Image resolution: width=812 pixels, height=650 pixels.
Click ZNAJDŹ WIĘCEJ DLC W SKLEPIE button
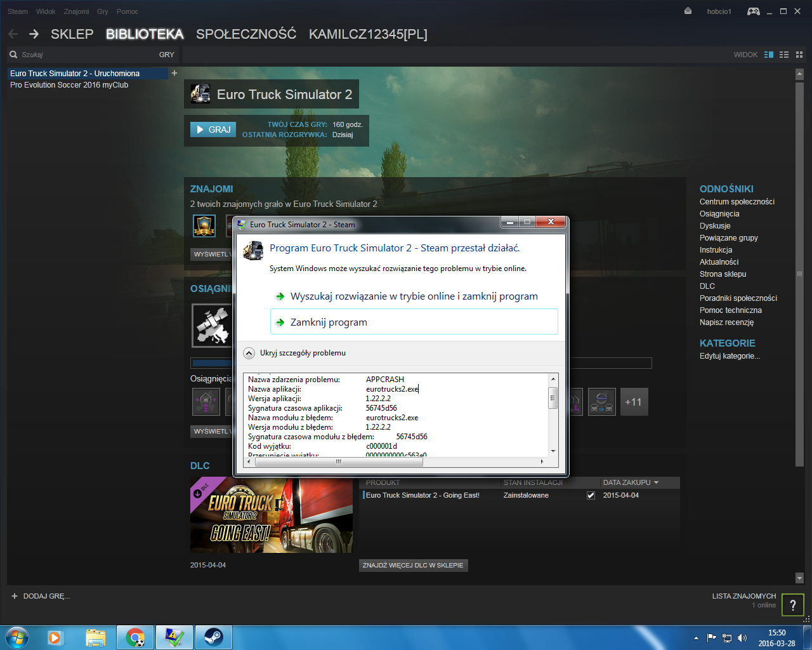(x=413, y=565)
